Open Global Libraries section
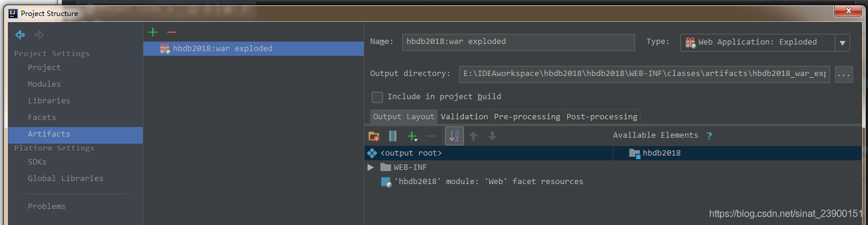 point(66,179)
